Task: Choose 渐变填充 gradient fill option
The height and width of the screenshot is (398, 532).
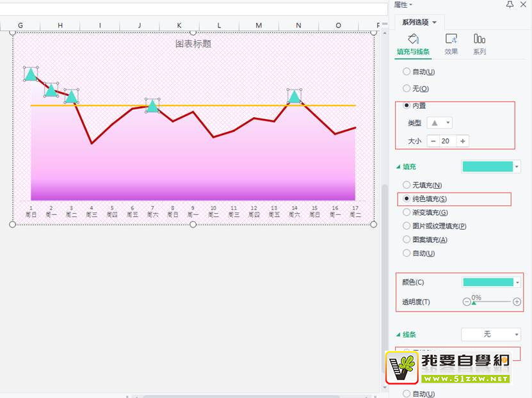Action: (407, 212)
